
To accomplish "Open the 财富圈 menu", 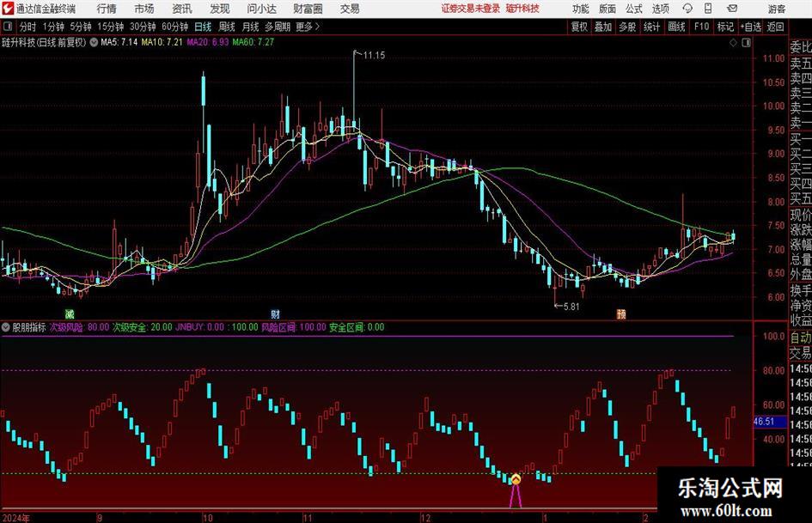I will pos(308,9).
